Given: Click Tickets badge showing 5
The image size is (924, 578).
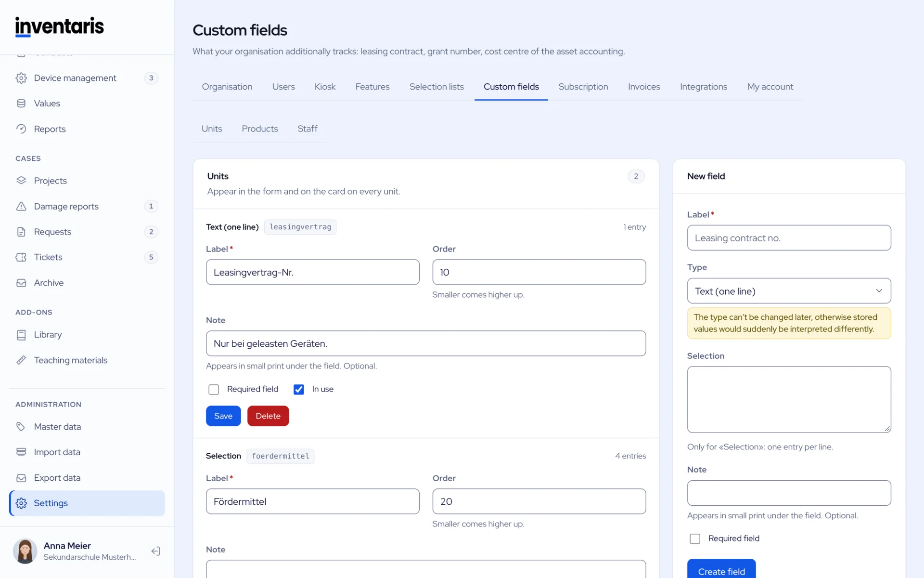Looking at the screenshot, I should 151,257.
